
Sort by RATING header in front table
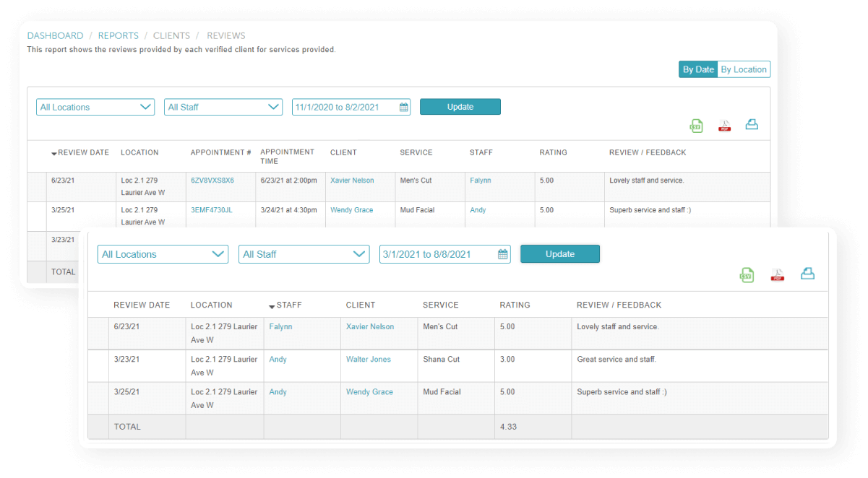click(x=515, y=305)
